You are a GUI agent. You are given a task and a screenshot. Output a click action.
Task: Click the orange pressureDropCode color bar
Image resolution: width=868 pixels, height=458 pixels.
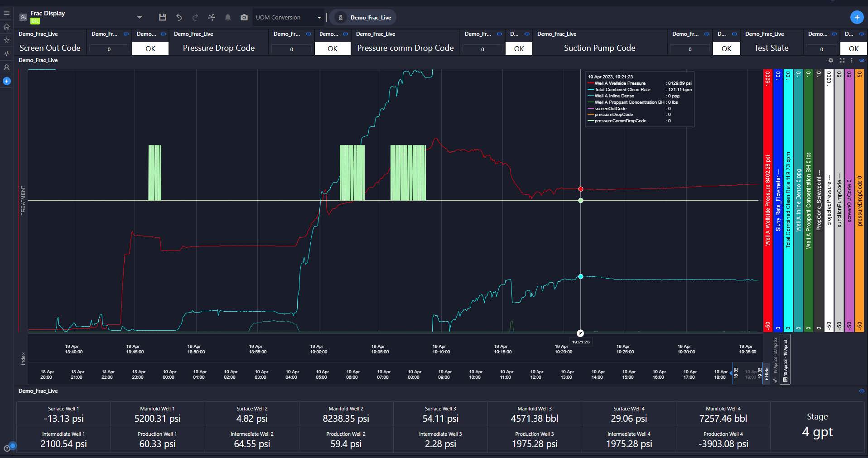click(x=859, y=199)
